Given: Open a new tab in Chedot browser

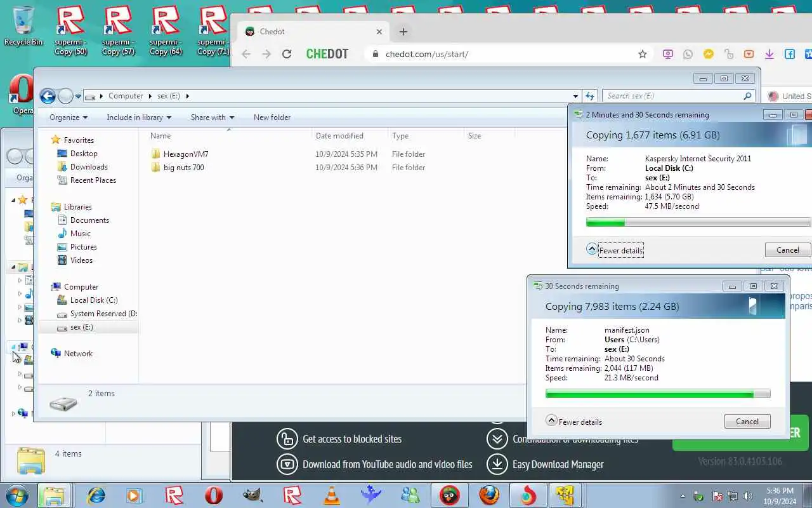Looking at the screenshot, I should (403, 32).
